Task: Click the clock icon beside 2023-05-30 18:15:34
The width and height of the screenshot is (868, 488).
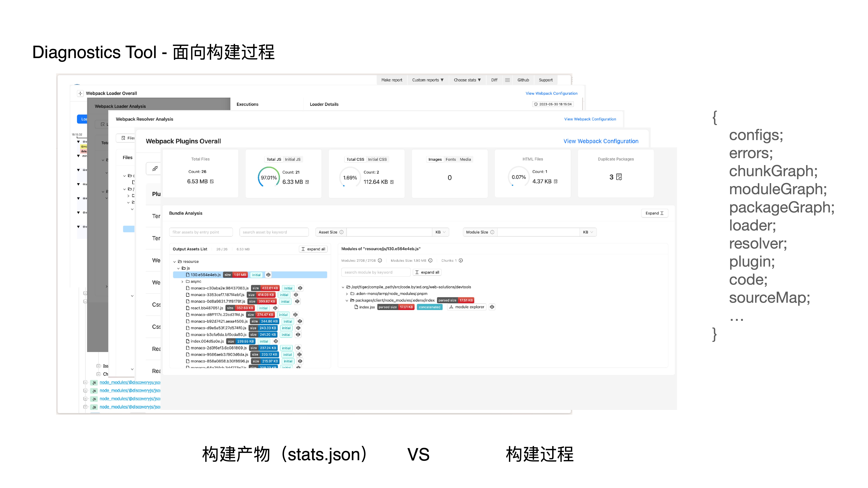Action: (x=536, y=104)
